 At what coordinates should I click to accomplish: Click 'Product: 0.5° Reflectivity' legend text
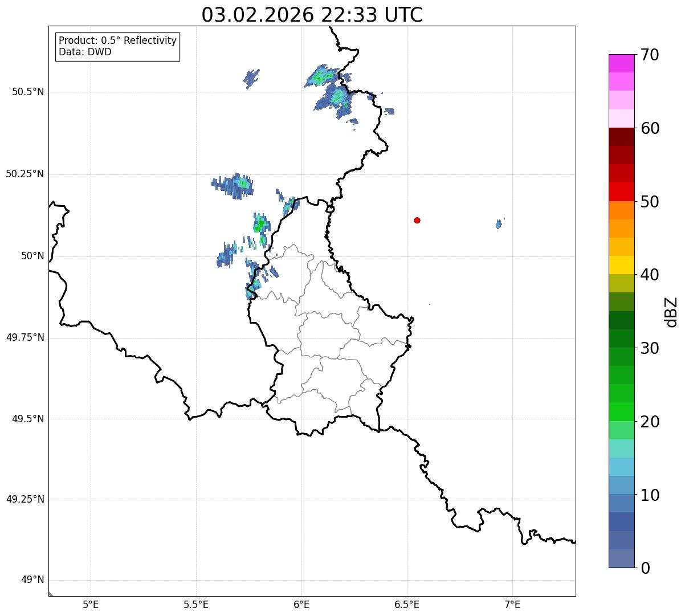coord(117,41)
